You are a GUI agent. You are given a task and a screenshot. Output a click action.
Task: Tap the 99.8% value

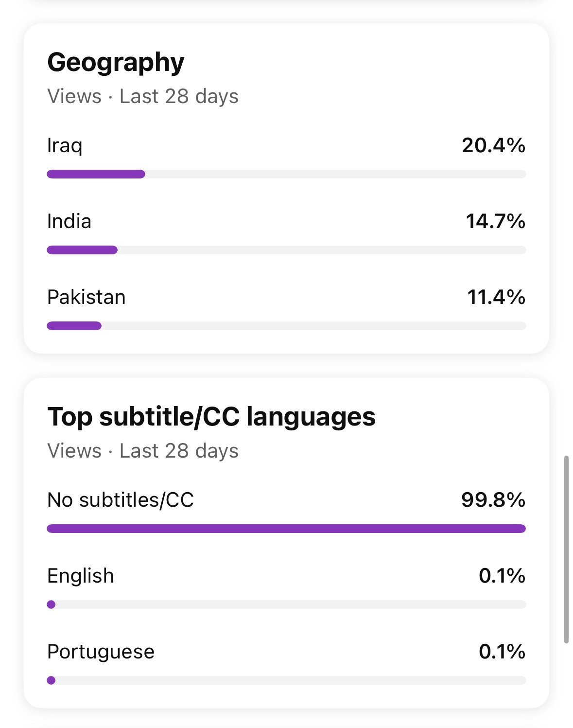(x=493, y=500)
